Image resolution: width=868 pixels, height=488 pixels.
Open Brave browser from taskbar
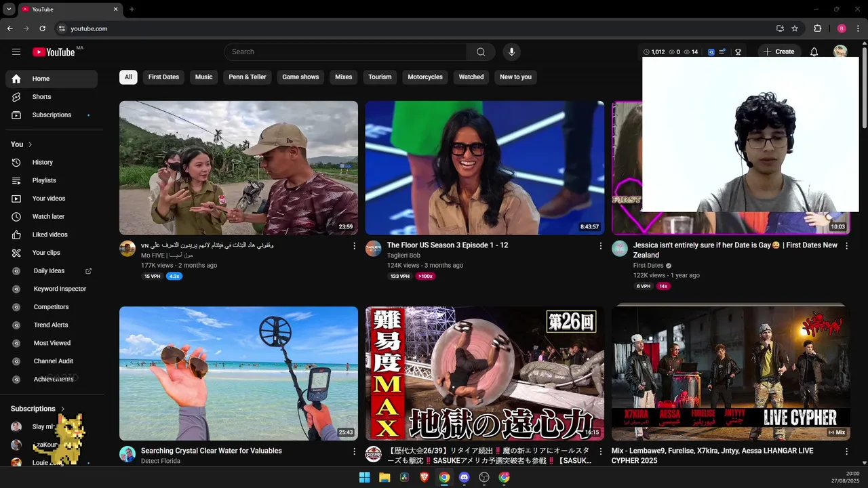pos(425,477)
